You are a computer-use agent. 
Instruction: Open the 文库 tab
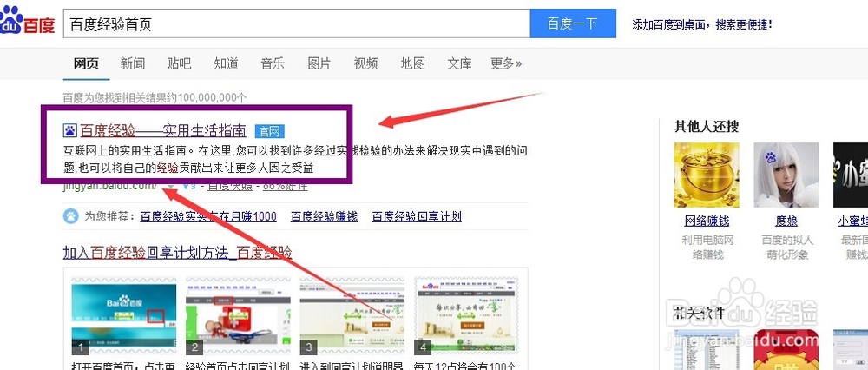tap(459, 63)
